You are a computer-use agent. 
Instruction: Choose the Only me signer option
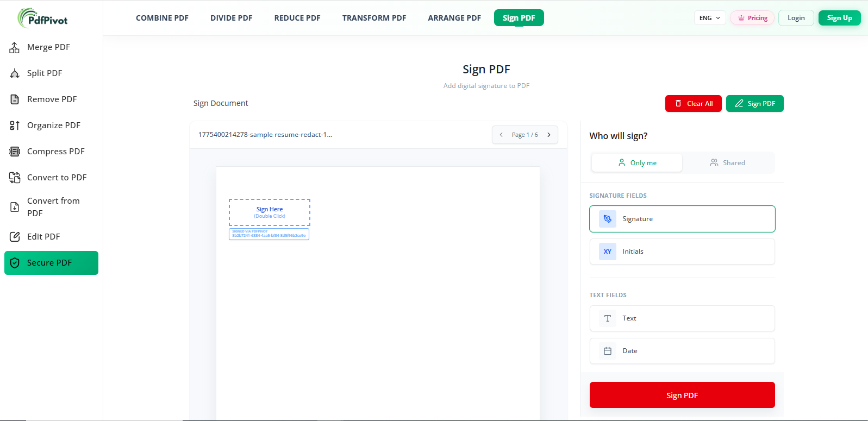coord(637,163)
